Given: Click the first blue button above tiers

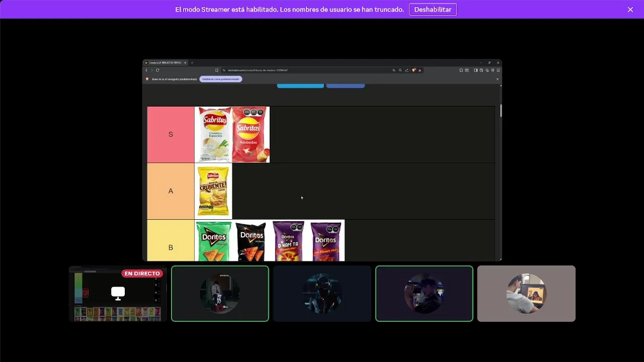Looking at the screenshot, I should [300, 85].
